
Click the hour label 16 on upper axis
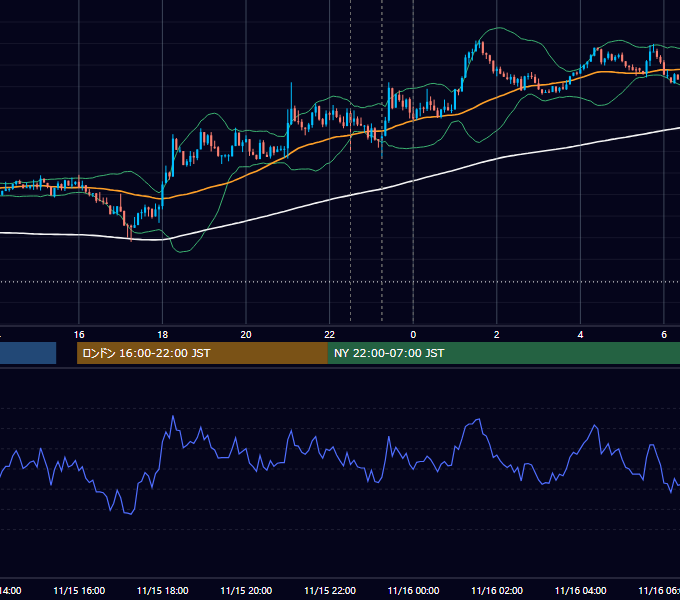click(79, 335)
